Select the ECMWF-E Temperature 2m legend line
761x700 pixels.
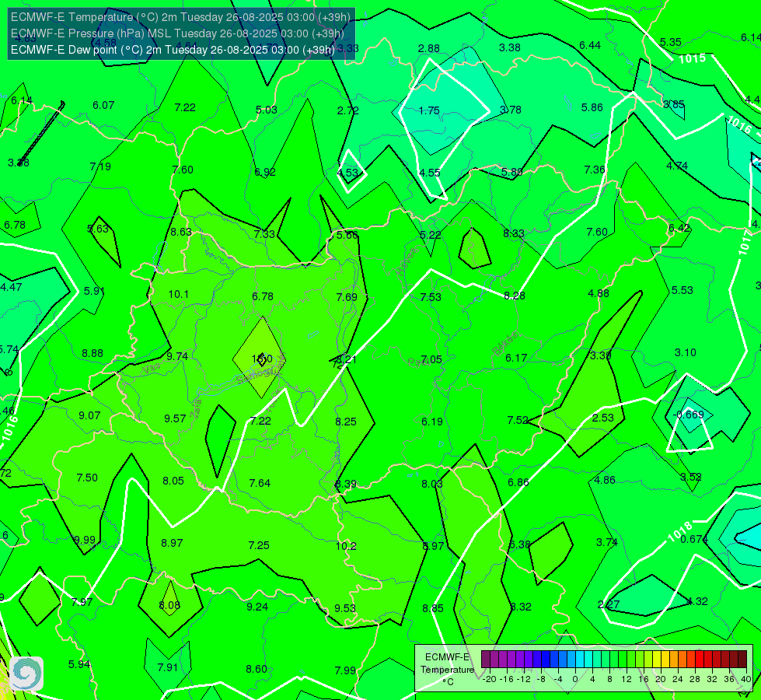tap(180, 17)
